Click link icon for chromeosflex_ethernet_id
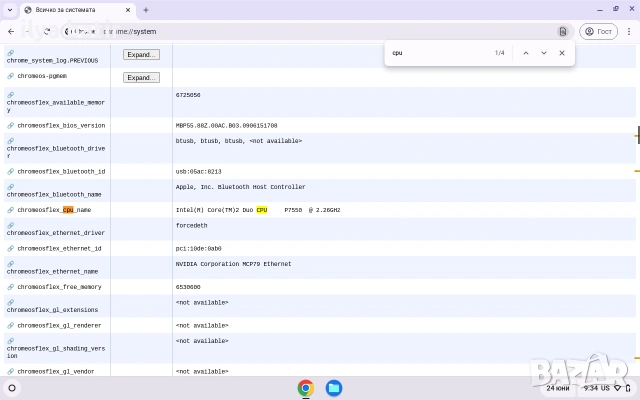640x400 pixels. tap(11, 248)
